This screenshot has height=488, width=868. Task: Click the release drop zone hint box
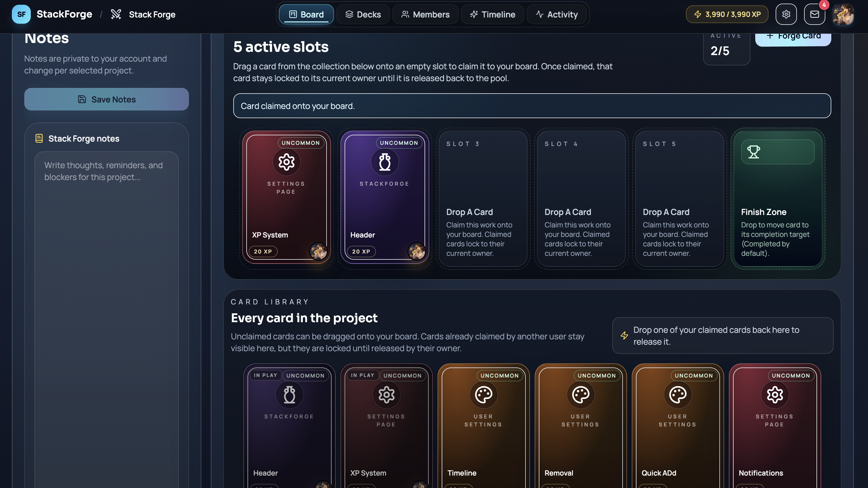(722, 335)
